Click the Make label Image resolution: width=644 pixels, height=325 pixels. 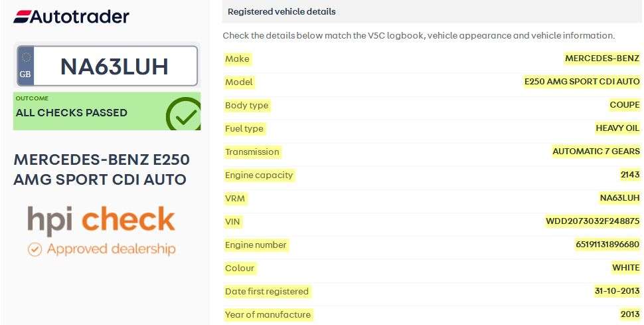(237, 58)
